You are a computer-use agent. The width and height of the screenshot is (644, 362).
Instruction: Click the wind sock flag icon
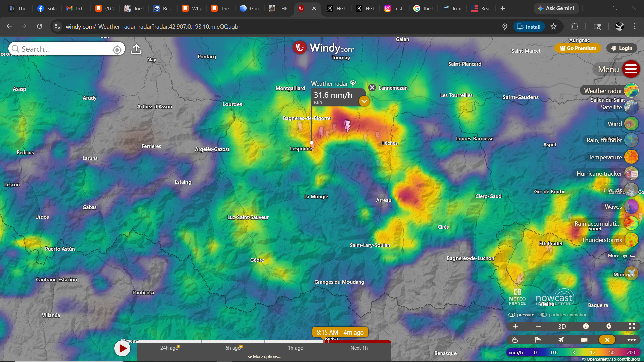538,340
